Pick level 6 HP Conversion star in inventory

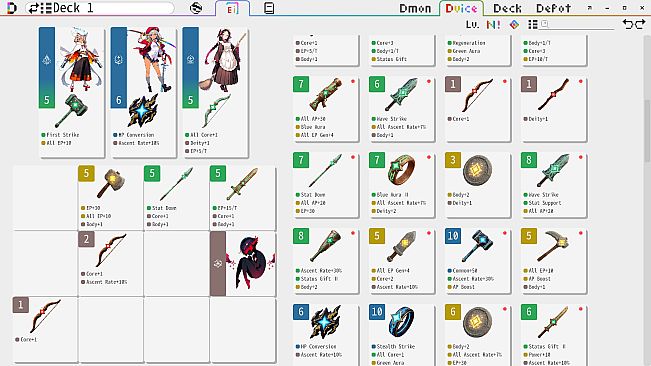326,335
